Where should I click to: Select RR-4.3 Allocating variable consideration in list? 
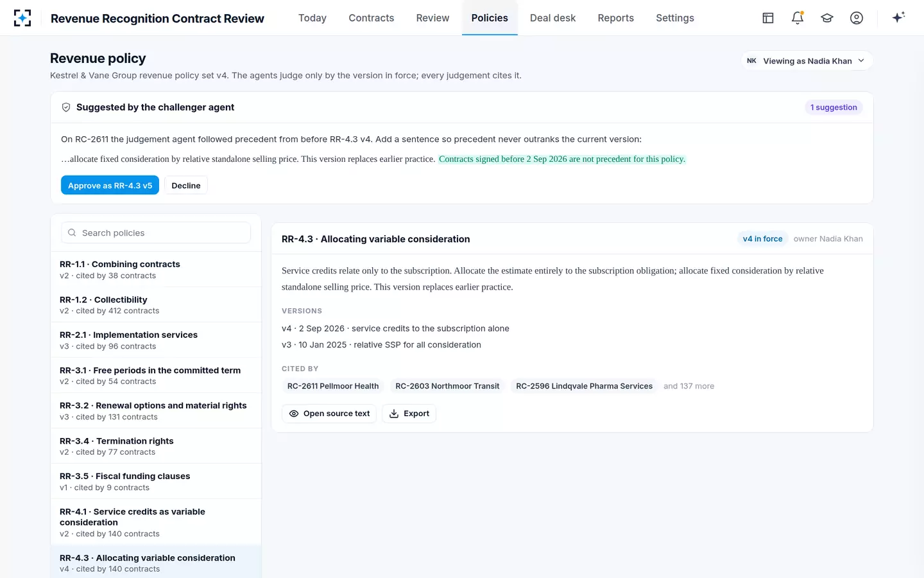(156, 563)
